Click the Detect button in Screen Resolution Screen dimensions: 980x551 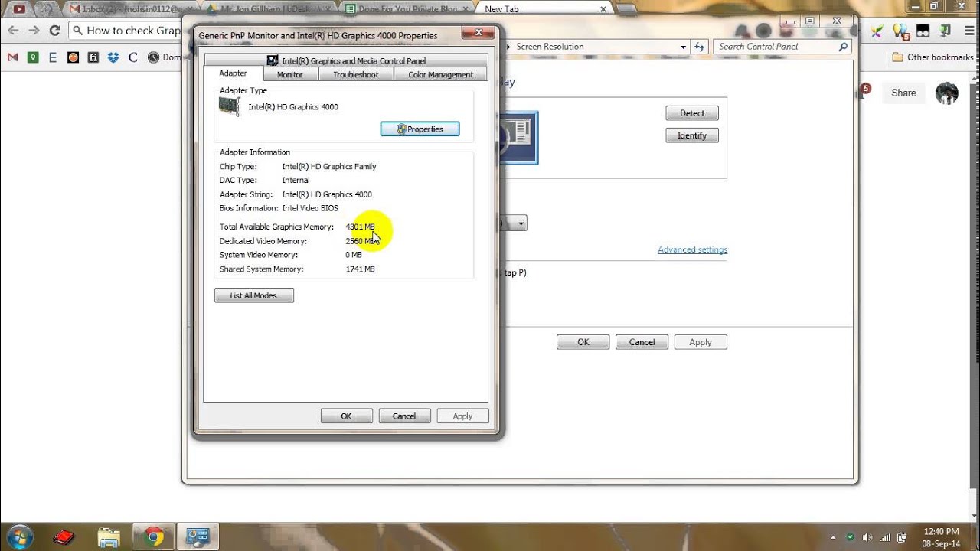(x=692, y=113)
